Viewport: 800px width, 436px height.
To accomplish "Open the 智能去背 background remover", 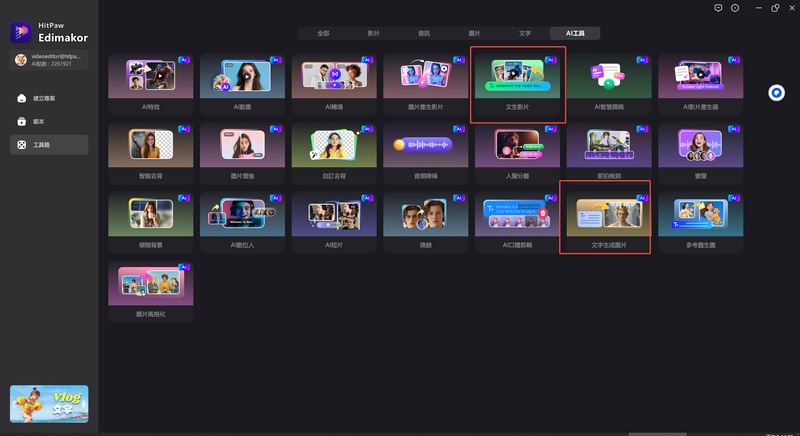I will point(151,153).
